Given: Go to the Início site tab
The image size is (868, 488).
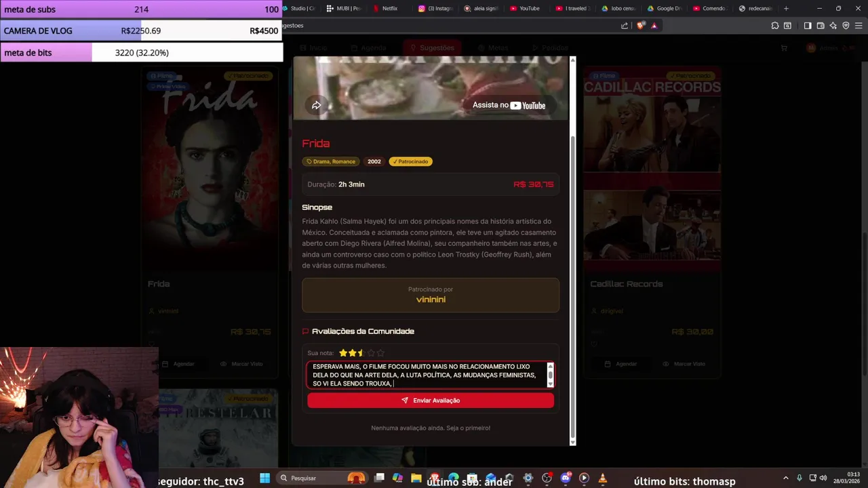Looking at the screenshot, I should click(313, 48).
